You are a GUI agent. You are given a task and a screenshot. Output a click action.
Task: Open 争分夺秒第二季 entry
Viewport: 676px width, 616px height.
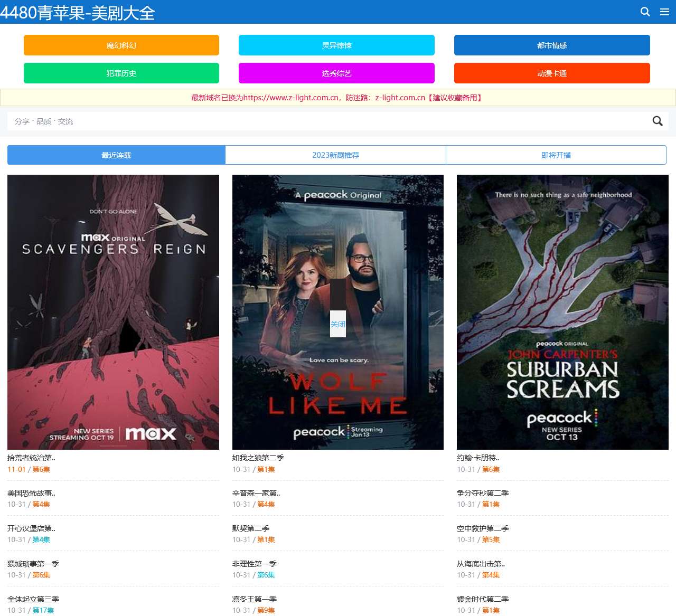click(x=483, y=493)
